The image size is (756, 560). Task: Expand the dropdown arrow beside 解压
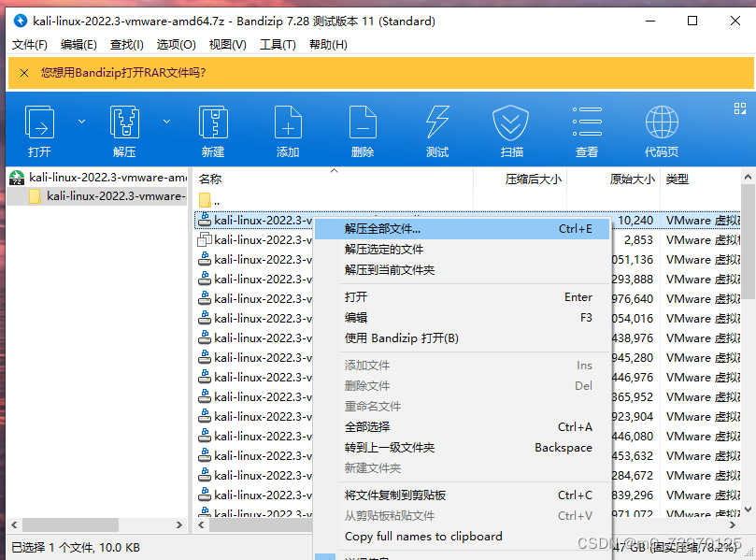pos(167,122)
